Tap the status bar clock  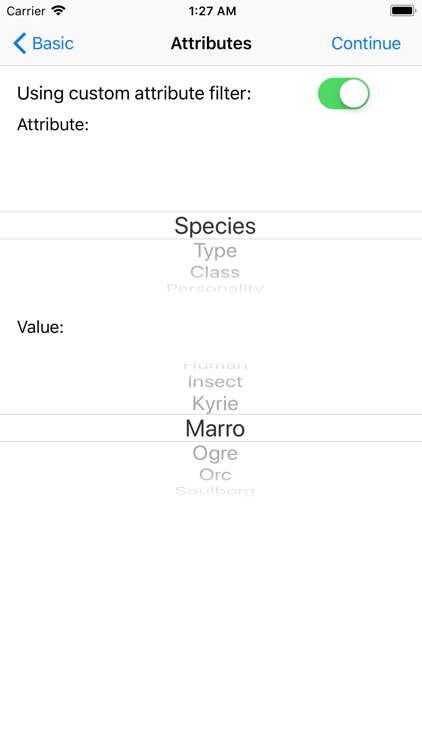click(x=212, y=11)
